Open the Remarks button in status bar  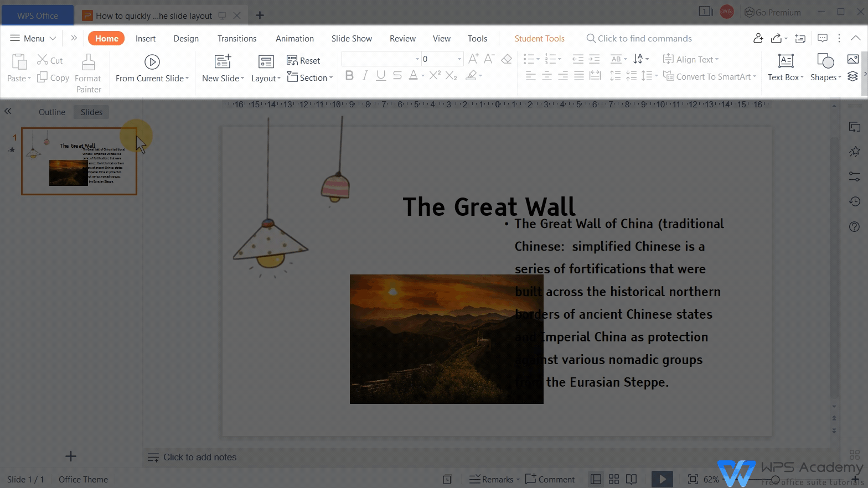point(494,479)
